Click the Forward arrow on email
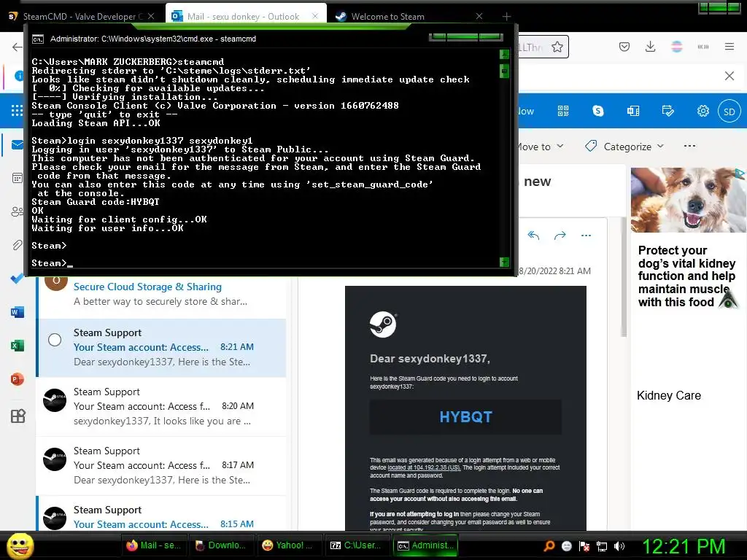This screenshot has width=747, height=560. pyautogui.click(x=560, y=236)
